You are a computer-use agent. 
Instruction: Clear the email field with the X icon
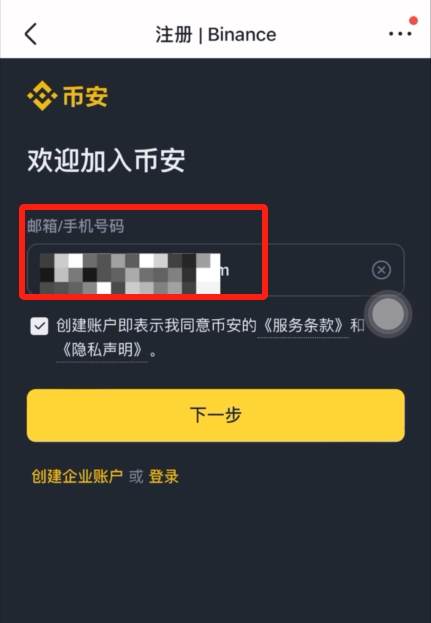point(381,270)
